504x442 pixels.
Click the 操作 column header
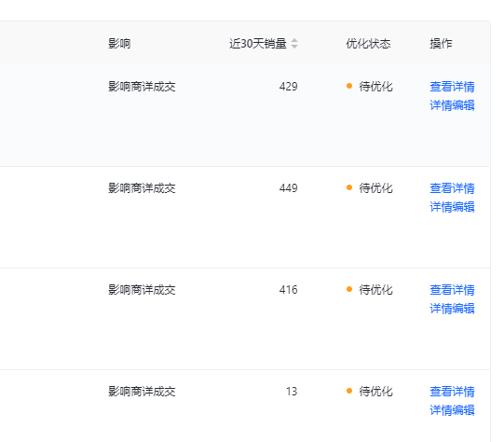coord(441,44)
